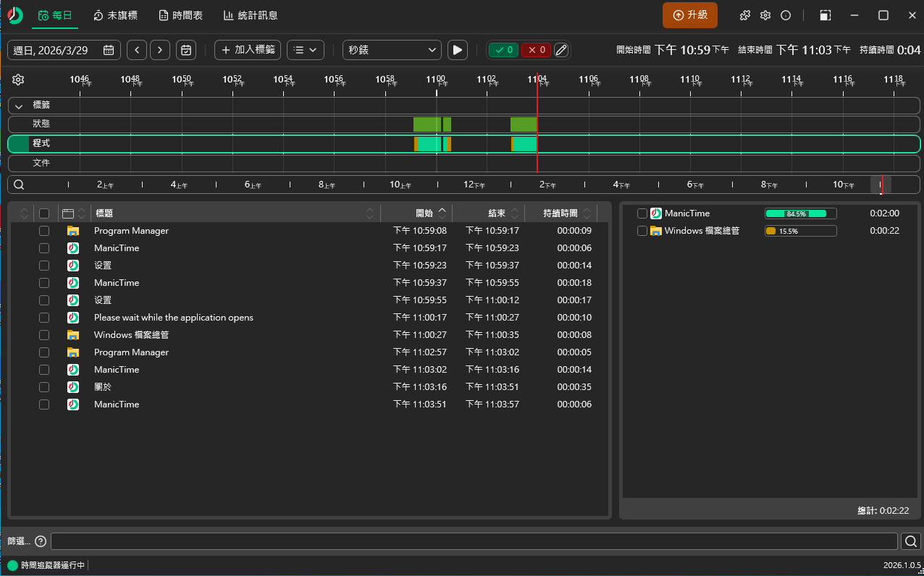Check the box for the 關於 row

(44, 387)
